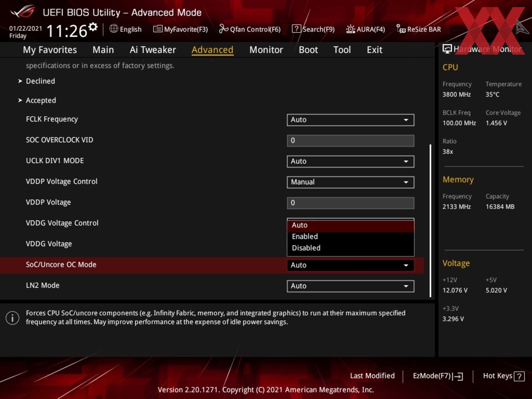Choose Enabled in open dropdown list
532x399 pixels.
point(350,237)
